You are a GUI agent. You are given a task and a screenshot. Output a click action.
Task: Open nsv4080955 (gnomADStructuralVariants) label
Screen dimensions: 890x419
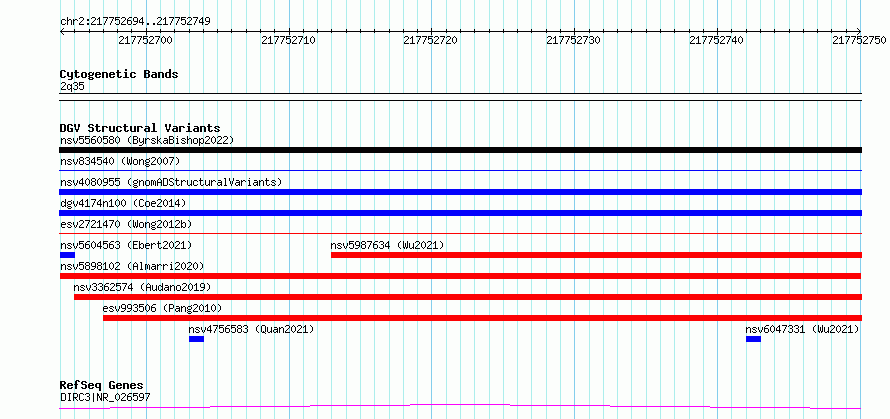171,182
